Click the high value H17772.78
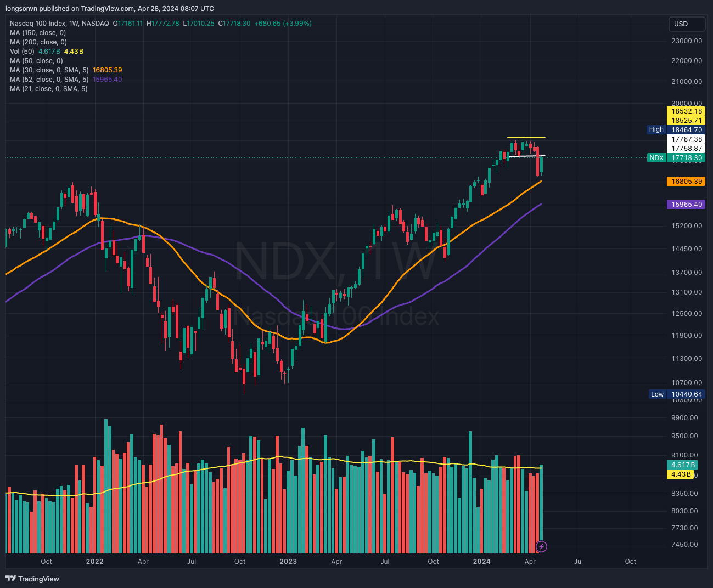713x588 pixels. click(x=163, y=24)
